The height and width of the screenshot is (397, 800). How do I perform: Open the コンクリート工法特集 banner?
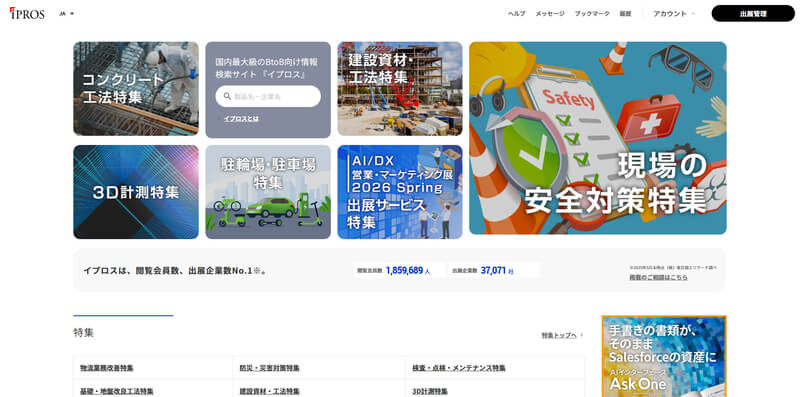(136, 89)
